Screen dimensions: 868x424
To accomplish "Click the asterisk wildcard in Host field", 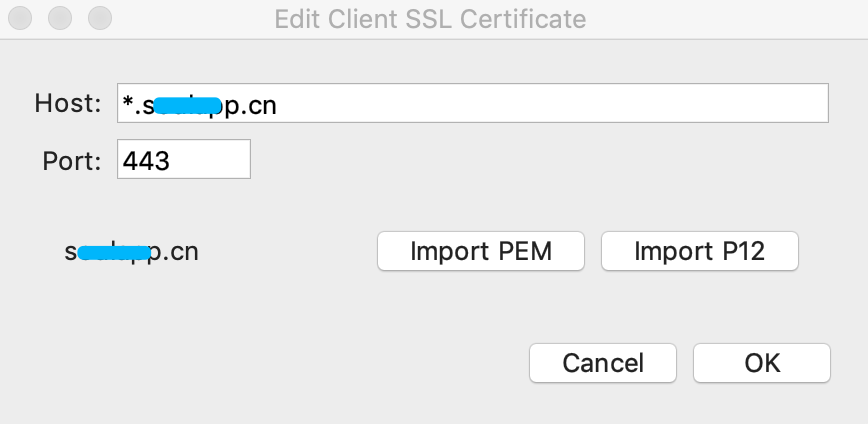I will 128,102.
